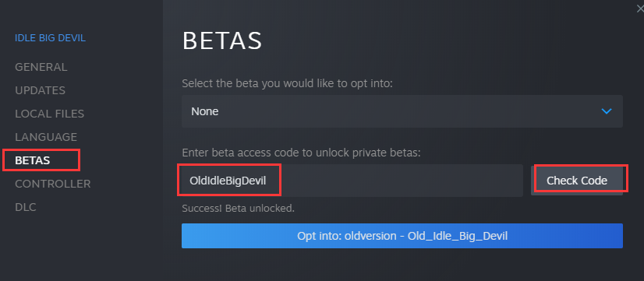Expand the beta selection chevron arrow
This screenshot has width=644, height=281.
pos(607,111)
